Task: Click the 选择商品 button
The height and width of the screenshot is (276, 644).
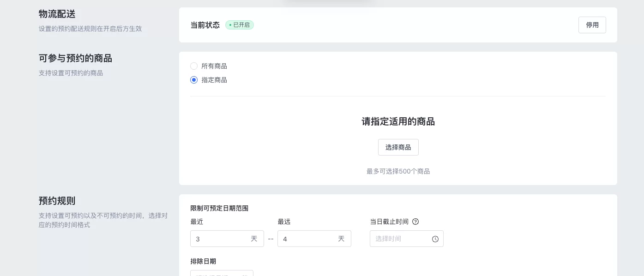Action: tap(398, 147)
